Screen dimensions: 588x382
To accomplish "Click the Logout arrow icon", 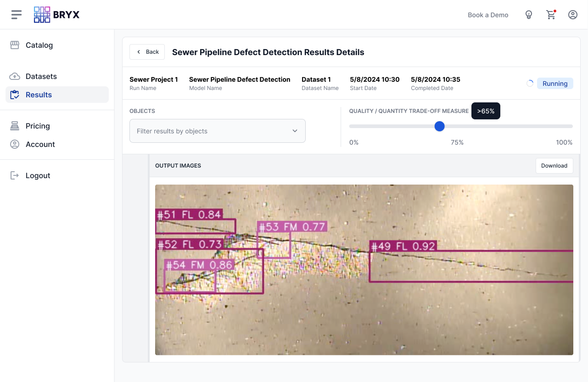I will pyautogui.click(x=15, y=175).
